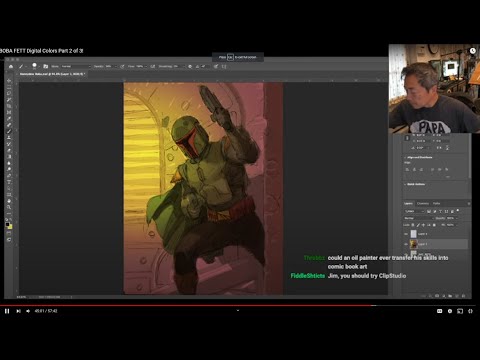Select the Eraser tool

(9, 150)
